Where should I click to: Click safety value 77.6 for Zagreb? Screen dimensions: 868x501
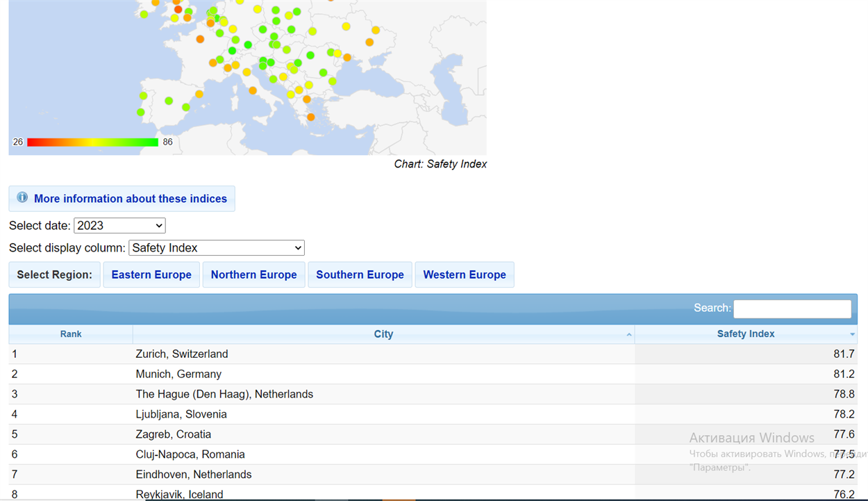(x=844, y=434)
